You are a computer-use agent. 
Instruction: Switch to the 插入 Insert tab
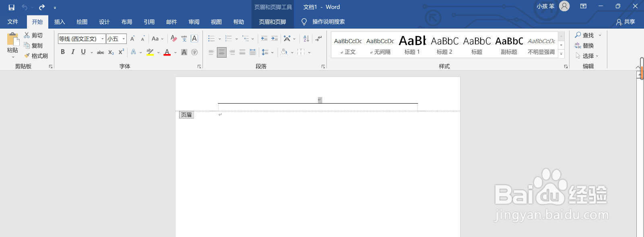point(60,22)
